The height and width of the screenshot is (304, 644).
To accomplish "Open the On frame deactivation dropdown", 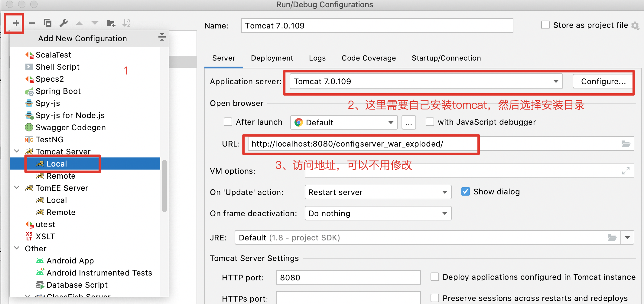I will [378, 213].
